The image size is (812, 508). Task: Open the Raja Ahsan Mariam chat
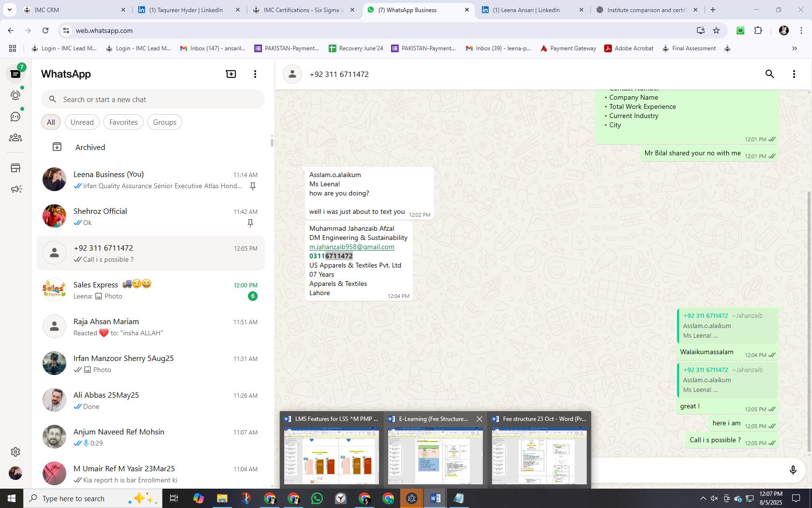tap(150, 327)
